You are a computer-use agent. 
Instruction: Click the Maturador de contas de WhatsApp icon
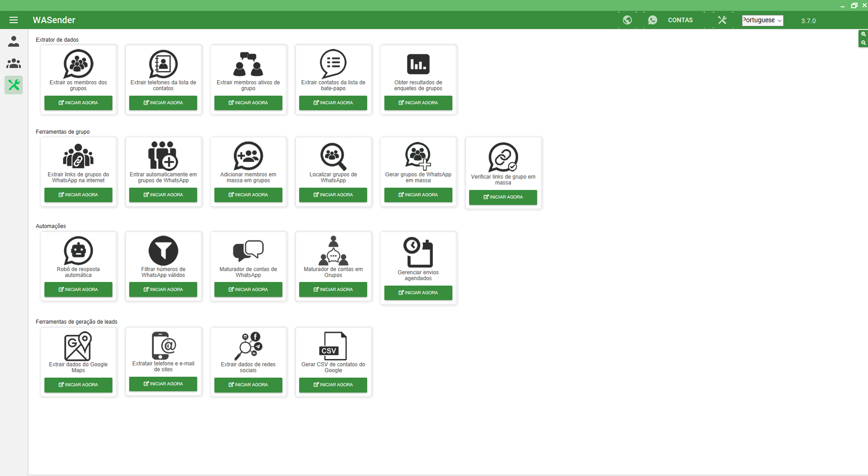pyautogui.click(x=248, y=250)
